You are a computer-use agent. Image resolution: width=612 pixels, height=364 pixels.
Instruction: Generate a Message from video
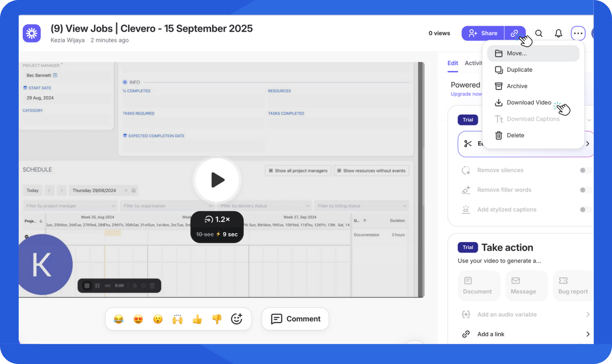click(527, 286)
